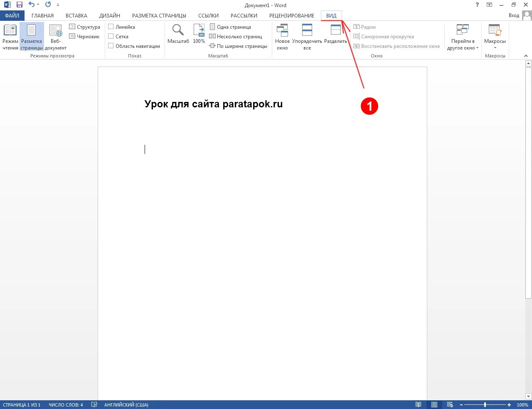Choose По ширине страницы zoom option
Viewport: 532px width, 409px height.
pyautogui.click(x=238, y=46)
